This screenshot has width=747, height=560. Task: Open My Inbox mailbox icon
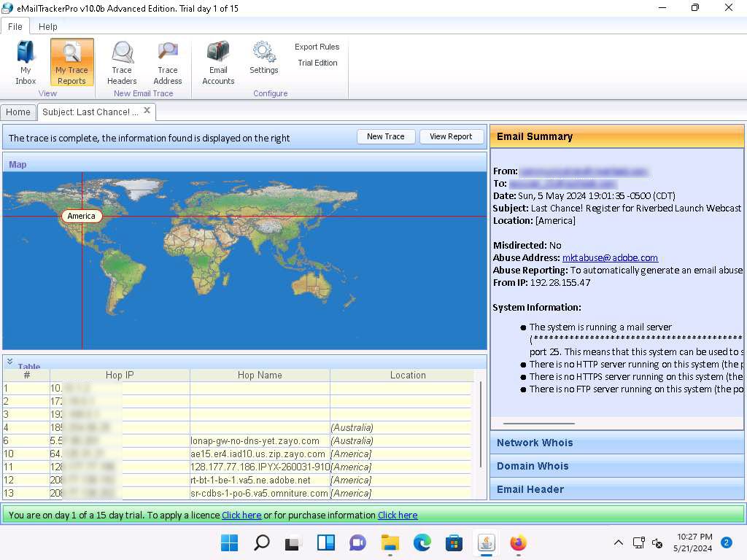coord(26,53)
